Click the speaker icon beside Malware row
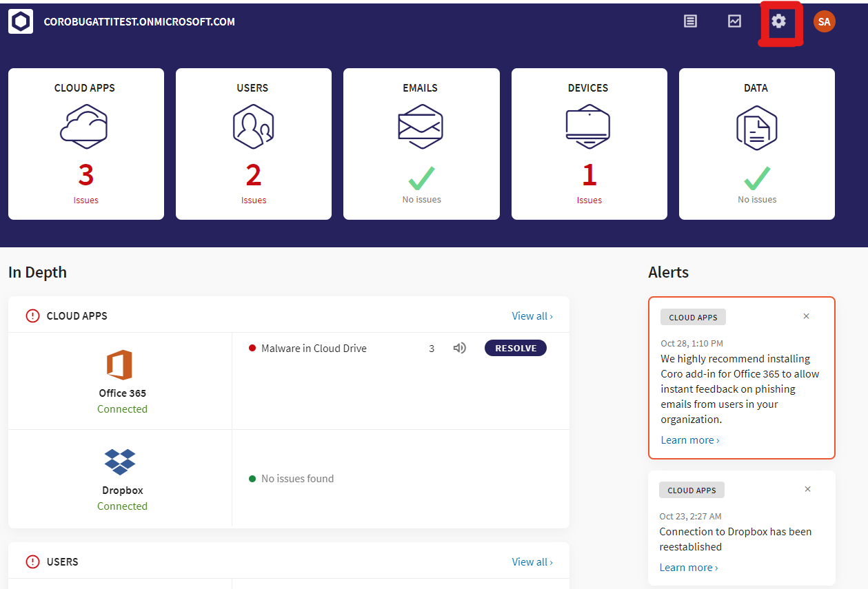The width and height of the screenshot is (868, 589). (459, 348)
